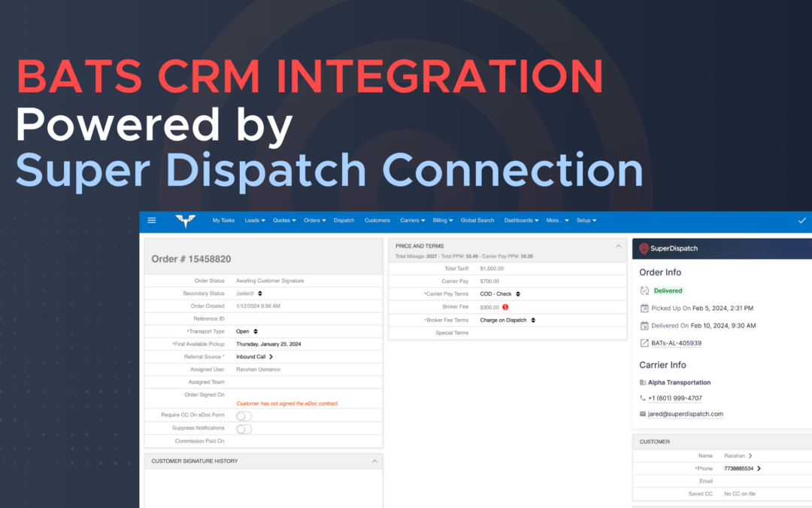Click the SuperDispatch pin logo
The height and width of the screenshot is (508, 812).
coord(644,249)
